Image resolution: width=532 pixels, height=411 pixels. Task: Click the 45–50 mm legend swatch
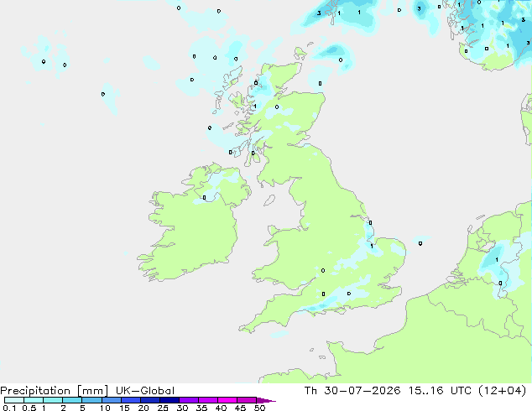[247, 400]
